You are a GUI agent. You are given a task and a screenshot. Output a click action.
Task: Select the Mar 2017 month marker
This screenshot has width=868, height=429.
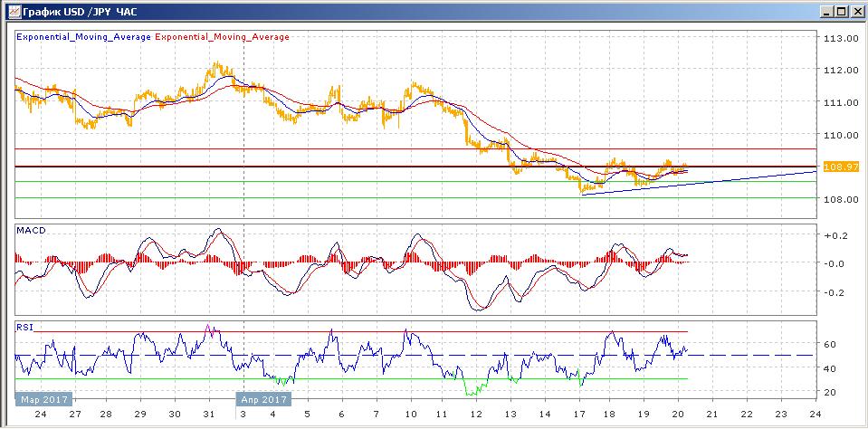(x=42, y=398)
